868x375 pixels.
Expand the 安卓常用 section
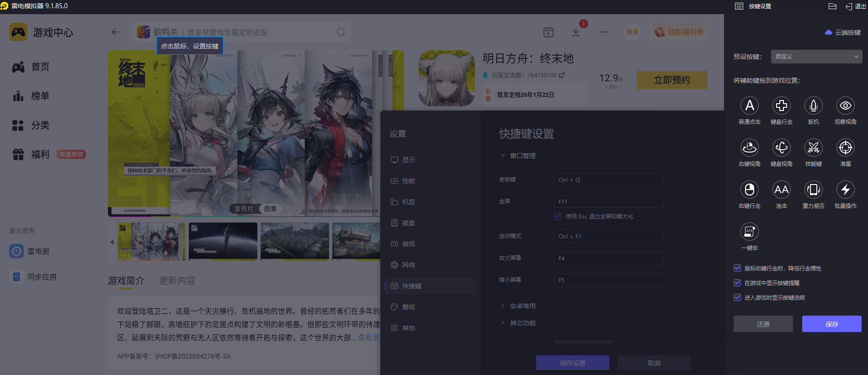pyautogui.click(x=503, y=306)
